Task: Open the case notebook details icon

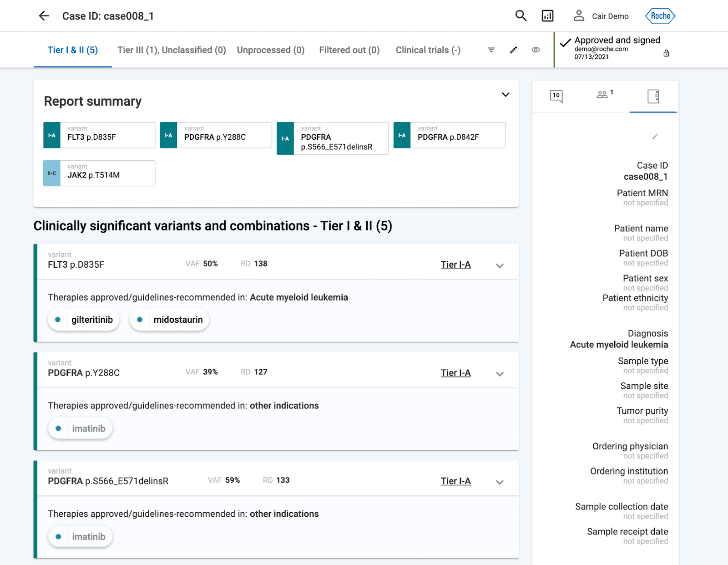Action: tap(653, 96)
